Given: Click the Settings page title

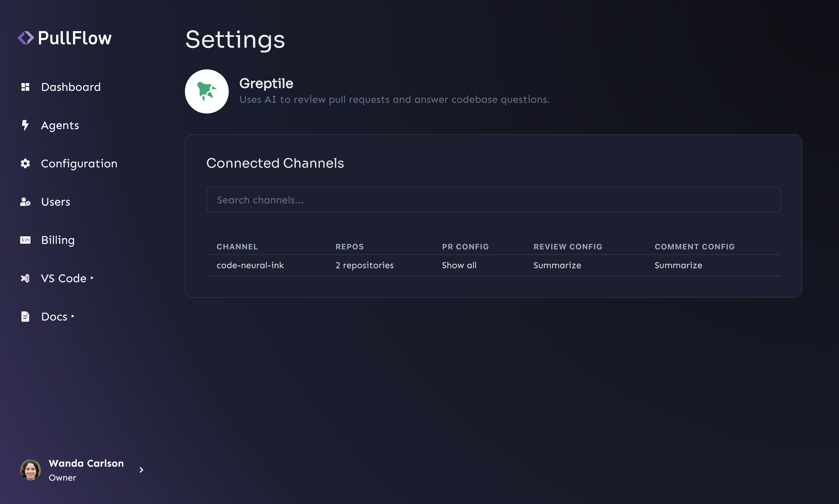Looking at the screenshot, I should click(235, 40).
